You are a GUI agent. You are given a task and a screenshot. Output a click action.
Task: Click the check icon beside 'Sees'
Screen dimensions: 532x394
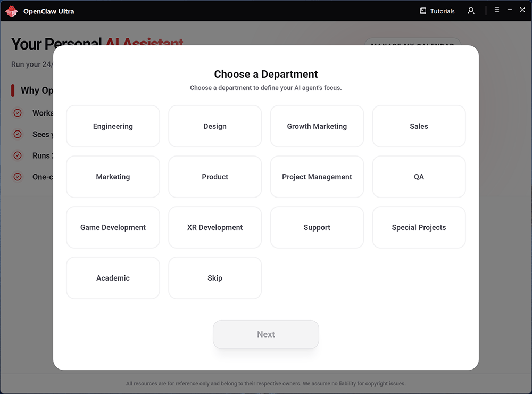pos(18,134)
